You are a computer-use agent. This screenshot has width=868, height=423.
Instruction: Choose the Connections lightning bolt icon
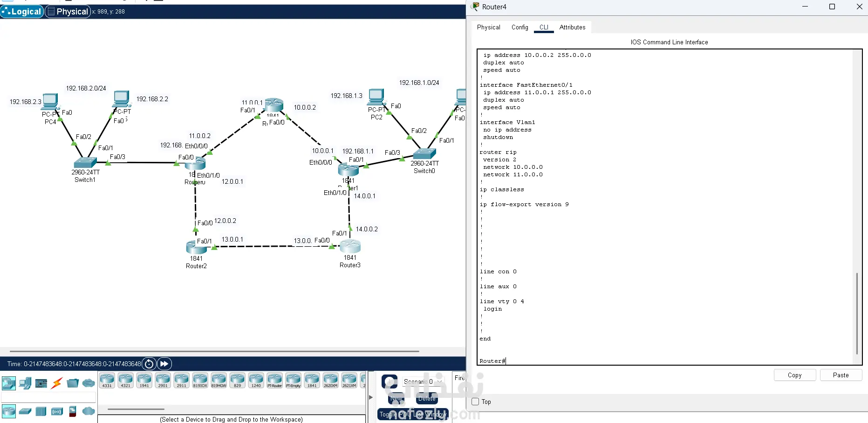57,383
